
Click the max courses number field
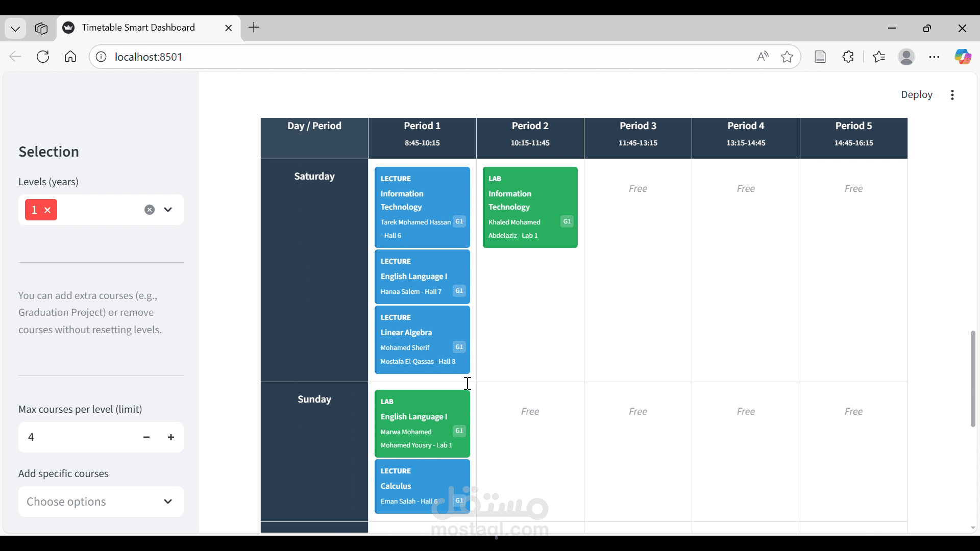pos(77,437)
